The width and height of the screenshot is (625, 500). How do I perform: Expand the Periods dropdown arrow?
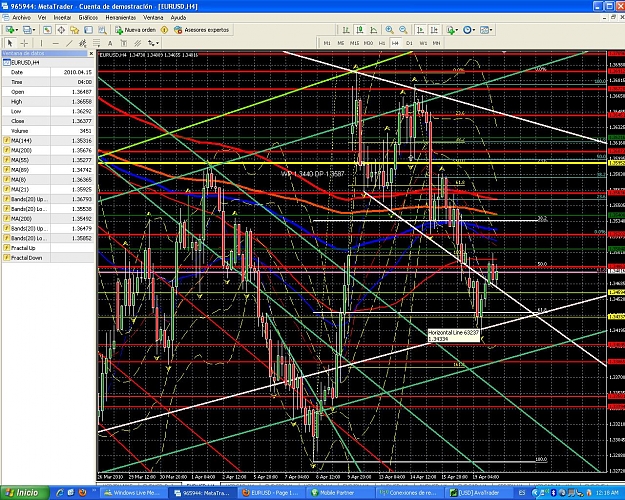pos(474,30)
